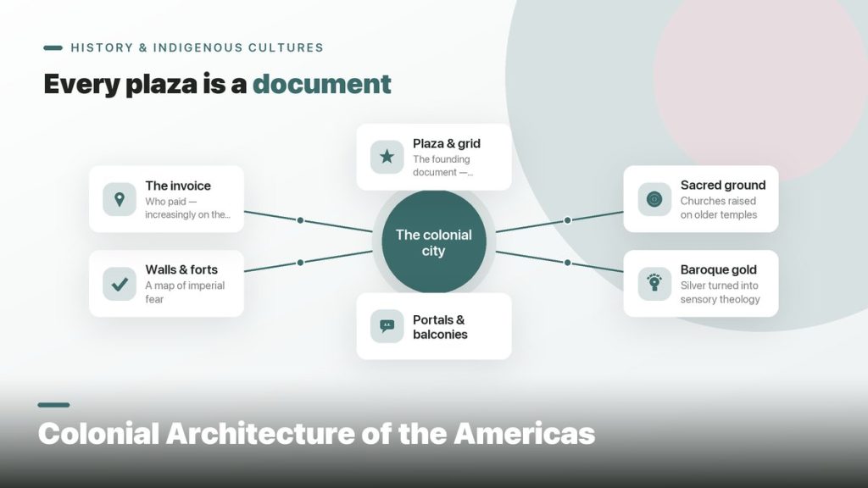Click the speech bubble icon beside Portals & balconies
The height and width of the screenshot is (488, 868).
(387, 325)
